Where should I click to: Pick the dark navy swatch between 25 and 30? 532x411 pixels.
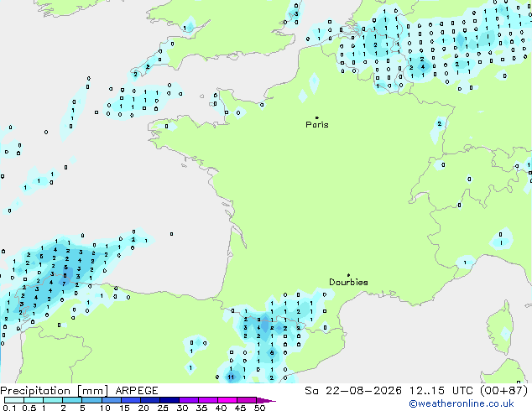(x=169, y=400)
